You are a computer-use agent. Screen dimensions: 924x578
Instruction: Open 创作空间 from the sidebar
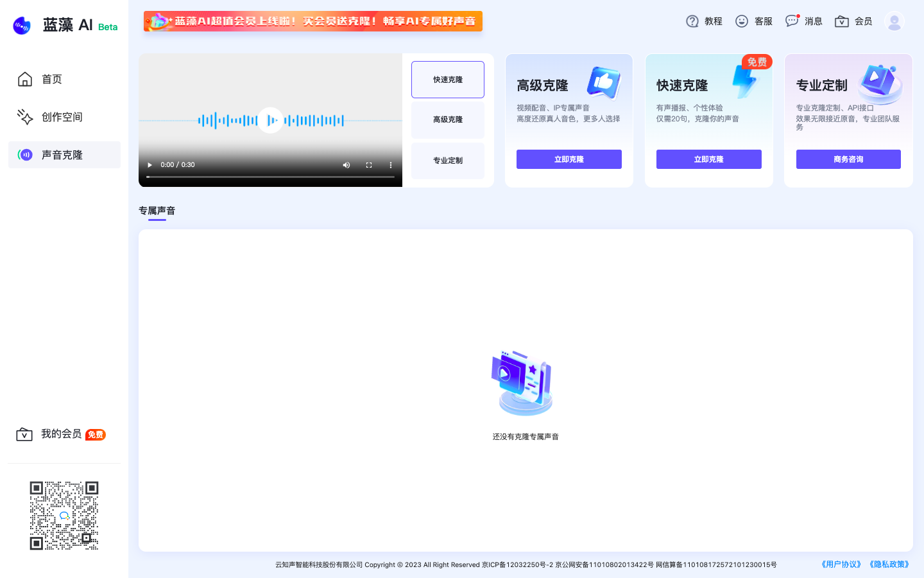pos(24,117)
